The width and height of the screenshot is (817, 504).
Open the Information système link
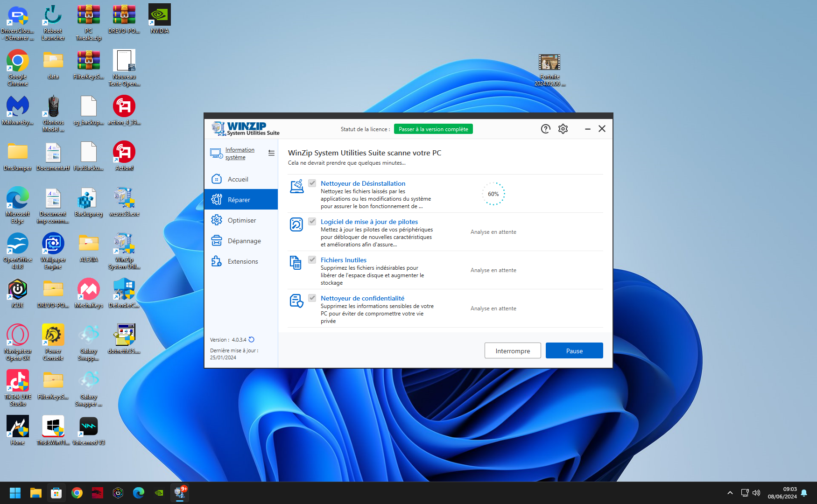coord(239,154)
